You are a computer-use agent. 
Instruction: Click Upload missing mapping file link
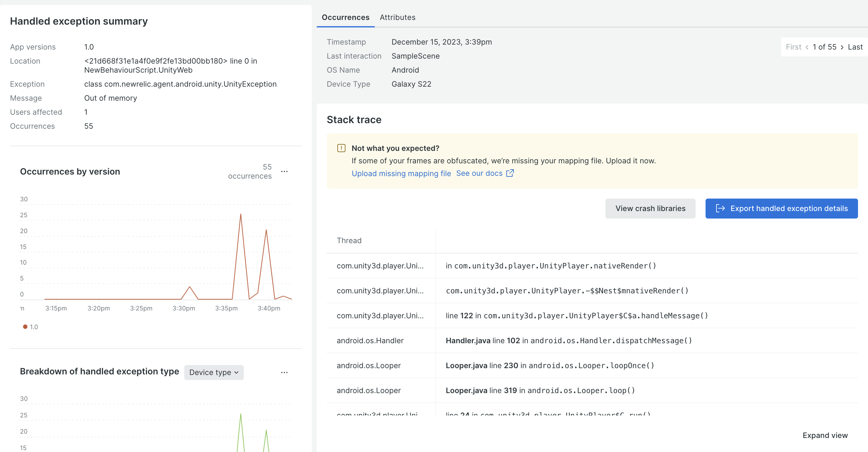pyautogui.click(x=401, y=173)
